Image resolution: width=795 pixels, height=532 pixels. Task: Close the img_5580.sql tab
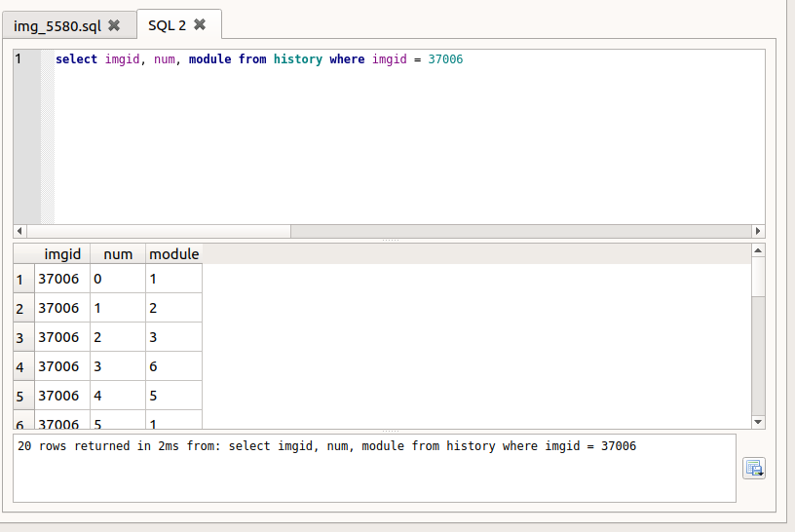pyautogui.click(x=114, y=25)
